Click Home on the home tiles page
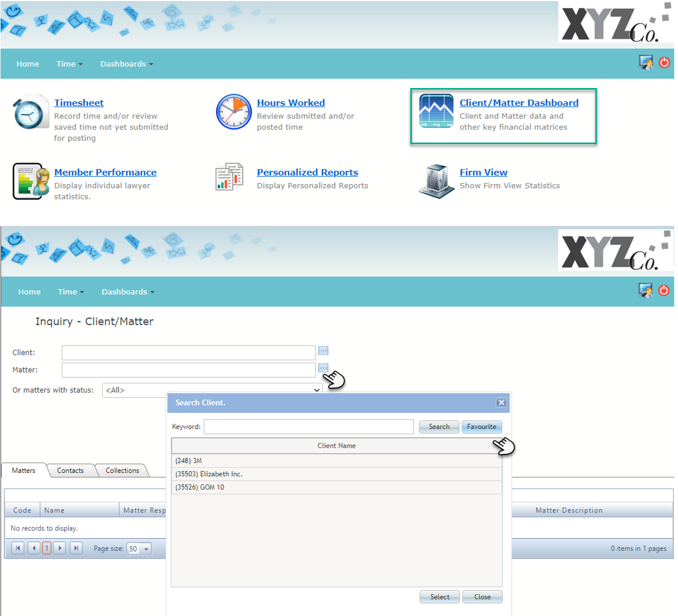 point(28,64)
